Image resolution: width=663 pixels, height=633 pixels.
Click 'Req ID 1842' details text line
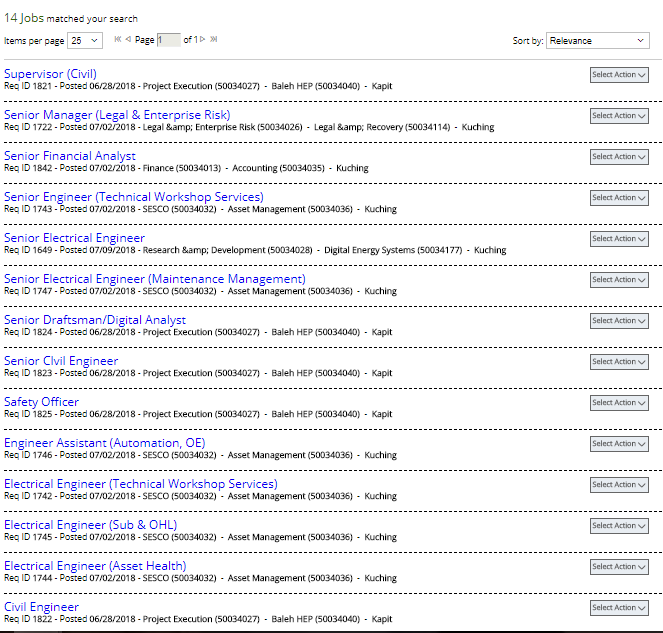pos(186,168)
